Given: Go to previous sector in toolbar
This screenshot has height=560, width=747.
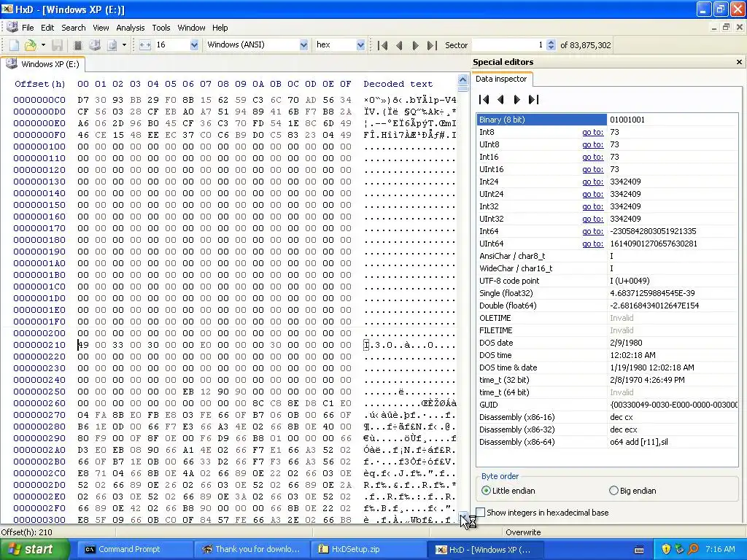Looking at the screenshot, I should (x=399, y=45).
